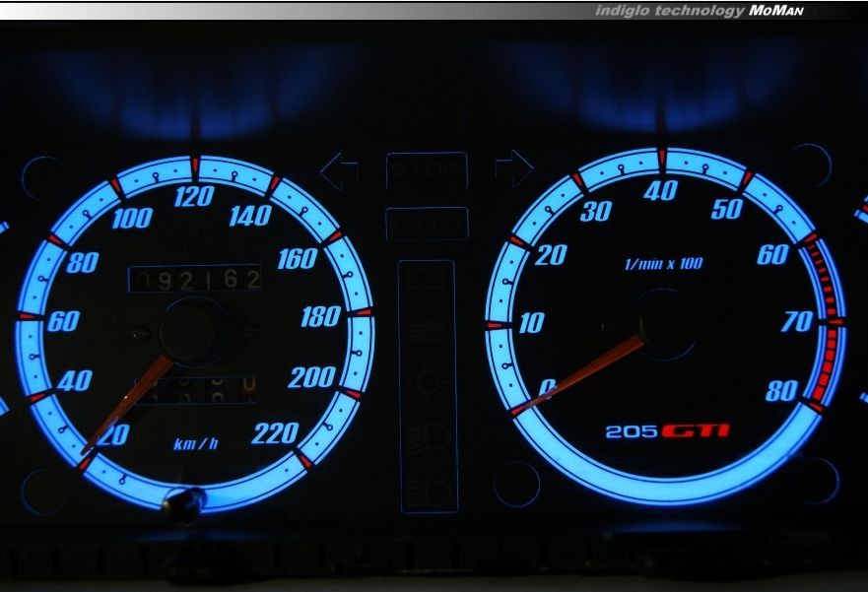The height and width of the screenshot is (592, 868).
Task: Click the odometer reading 092162
Action: 195,281
